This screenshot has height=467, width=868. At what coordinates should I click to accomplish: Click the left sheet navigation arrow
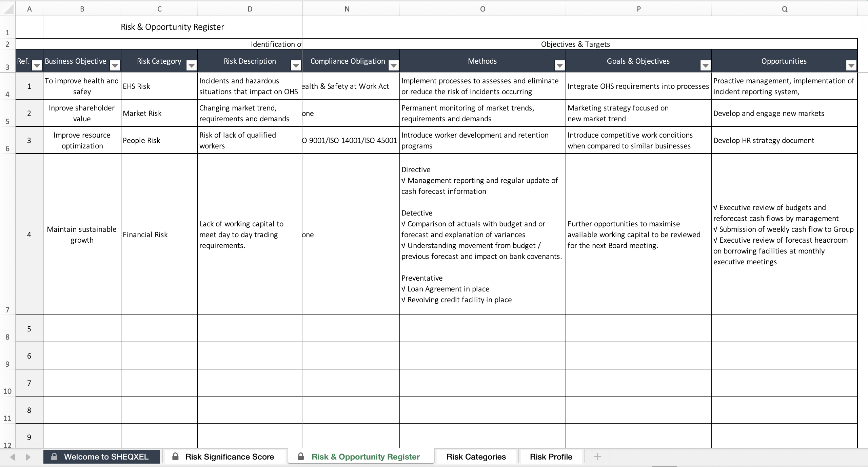point(13,457)
